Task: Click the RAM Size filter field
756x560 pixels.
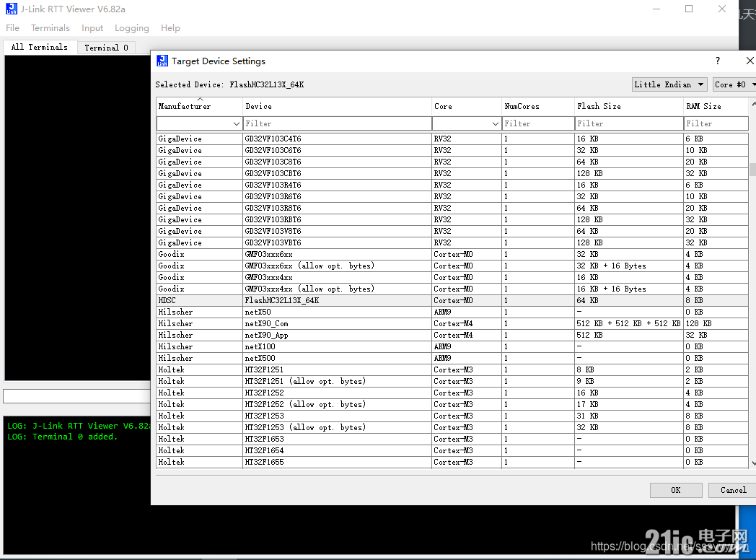Action: (x=716, y=124)
